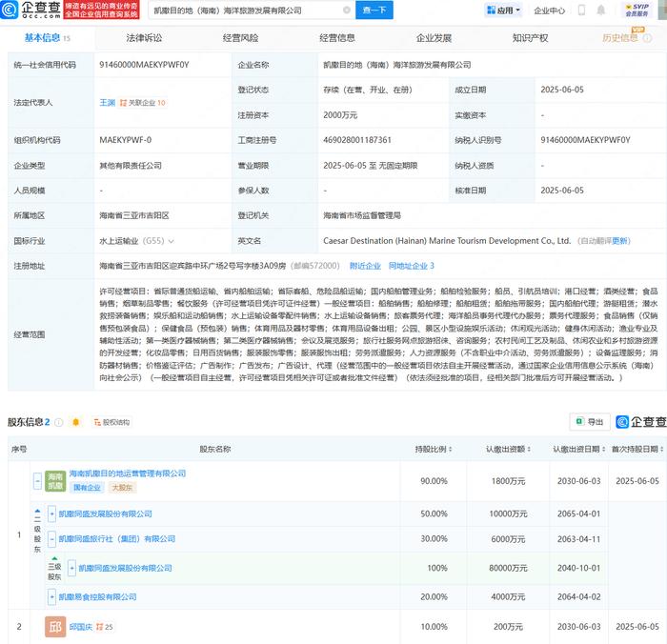Switch to 企业发展 tab
This screenshot has width=667, height=644.
(x=434, y=38)
